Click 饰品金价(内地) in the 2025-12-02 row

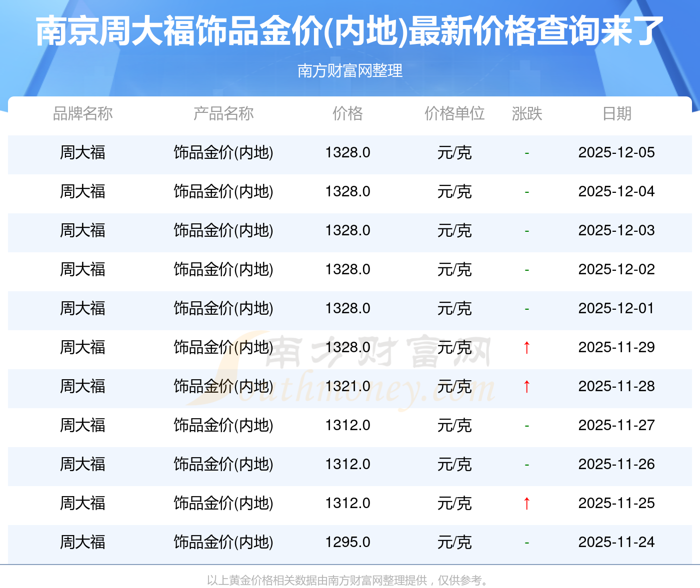223,269
